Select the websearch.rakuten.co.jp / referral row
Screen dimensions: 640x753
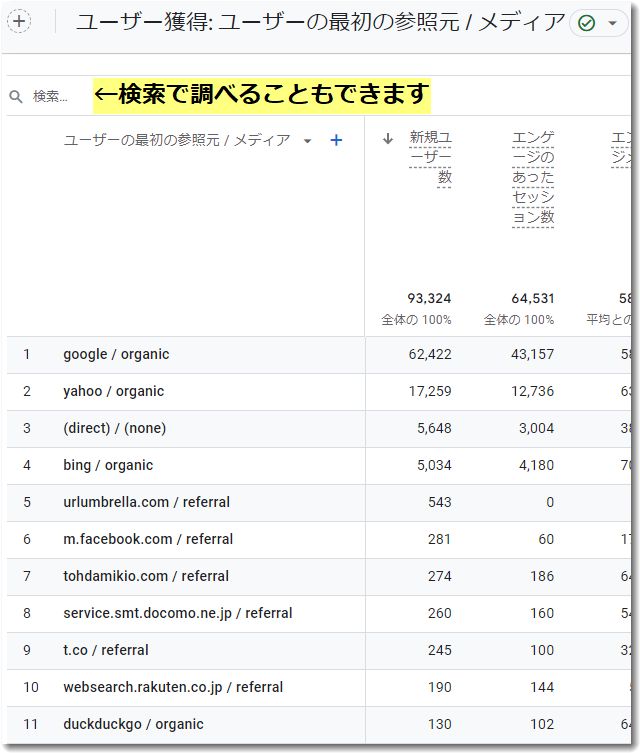pos(172,687)
